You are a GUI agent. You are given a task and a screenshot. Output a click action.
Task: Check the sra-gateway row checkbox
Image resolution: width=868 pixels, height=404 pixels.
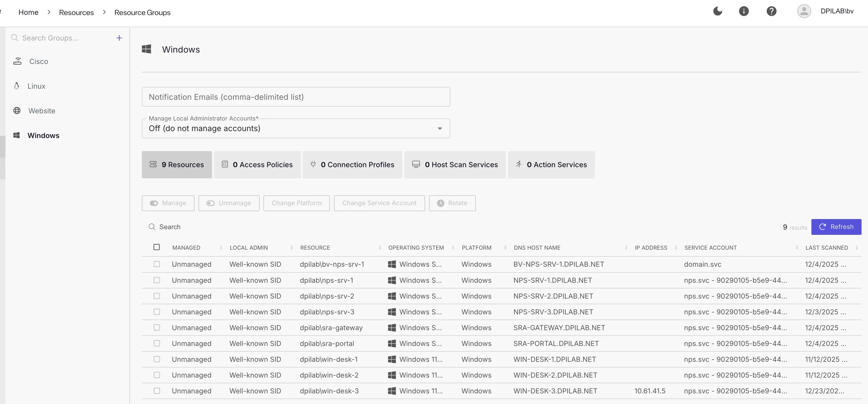point(157,328)
